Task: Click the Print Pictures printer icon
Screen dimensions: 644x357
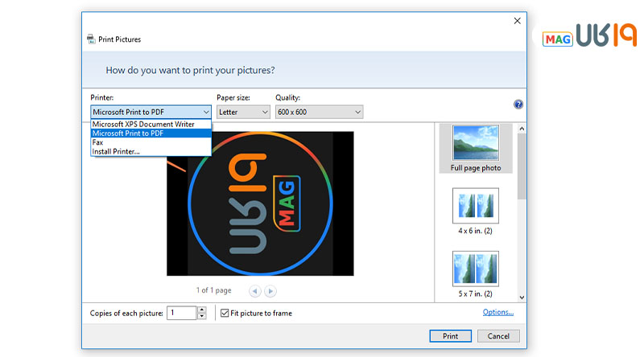Action: tap(91, 39)
